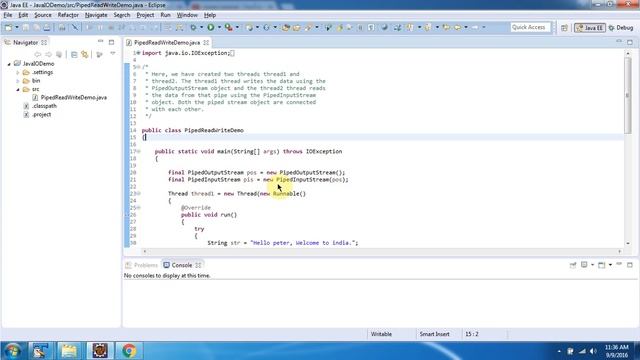Open File Explorer from taskbar
Image resolution: width=640 pixels, height=360 pixels.
point(69,351)
